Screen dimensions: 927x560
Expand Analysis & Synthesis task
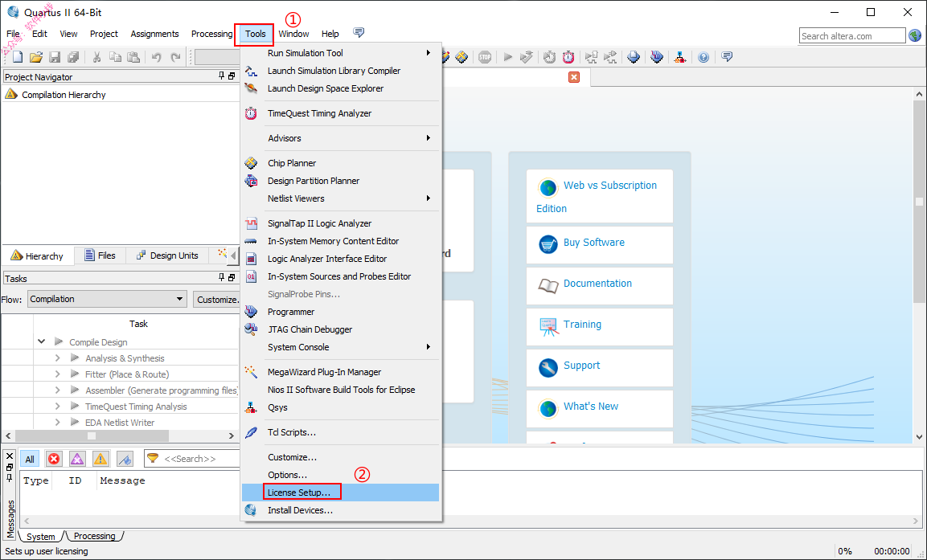tap(57, 358)
